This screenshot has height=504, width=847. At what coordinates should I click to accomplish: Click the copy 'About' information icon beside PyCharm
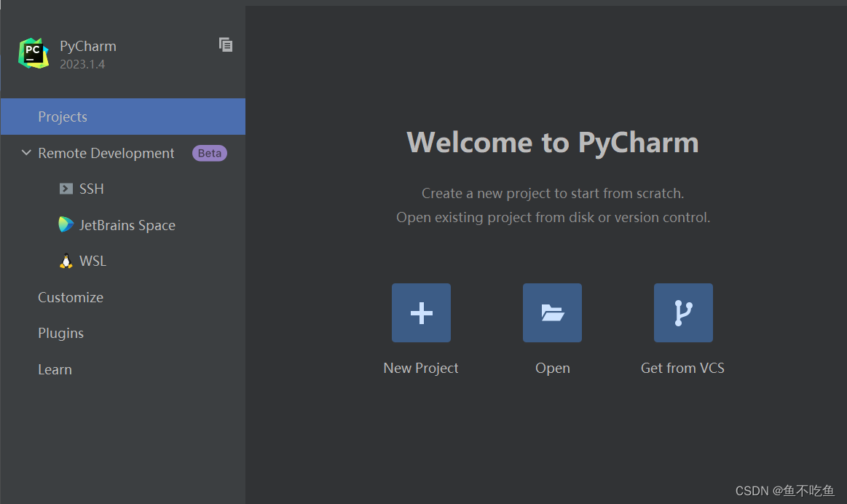point(226,45)
